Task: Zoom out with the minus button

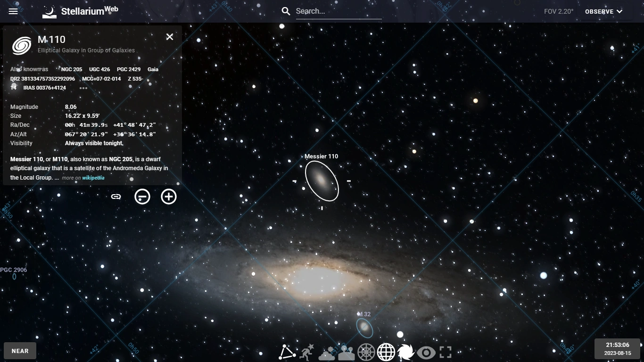Action: pos(142,197)
